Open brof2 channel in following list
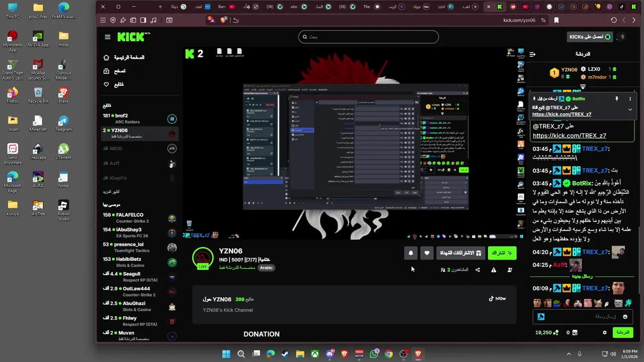 tap(139, 119)
